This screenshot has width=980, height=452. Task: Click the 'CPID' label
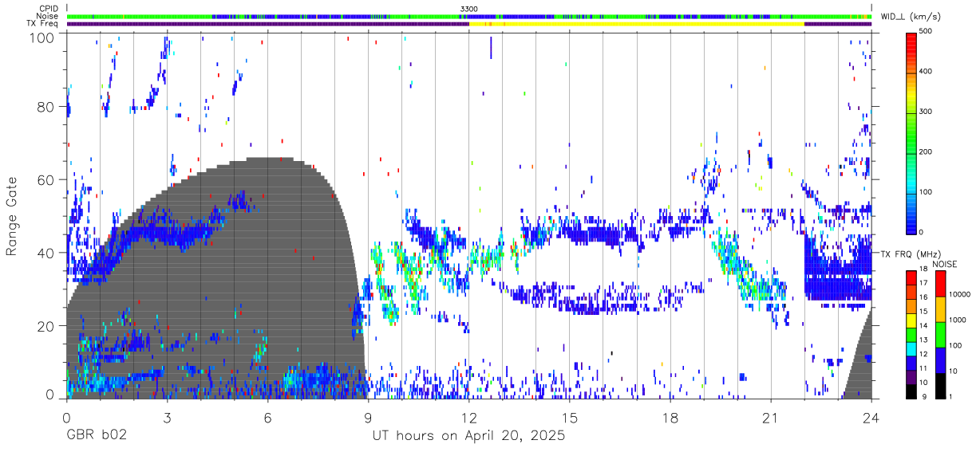(47, 9)
